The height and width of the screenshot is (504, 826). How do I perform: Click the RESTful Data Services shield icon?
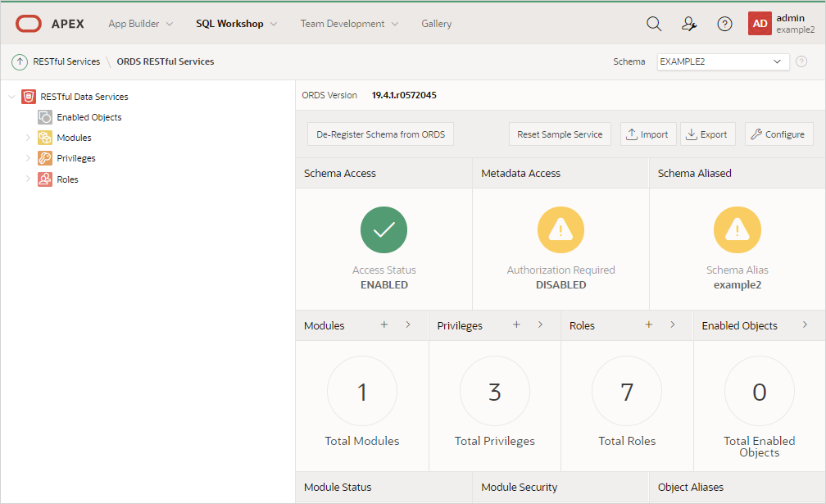[x=29, y=97]
